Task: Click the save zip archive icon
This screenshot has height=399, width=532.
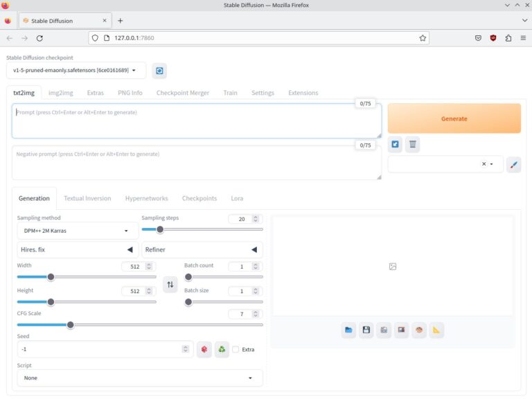Action: pos(384,330)
